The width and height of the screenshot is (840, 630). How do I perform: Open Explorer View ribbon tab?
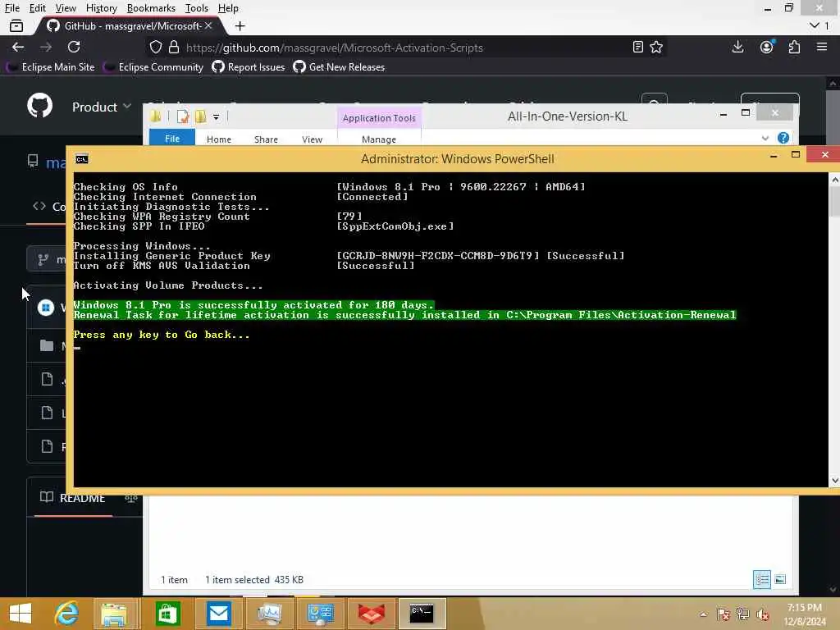312,139
